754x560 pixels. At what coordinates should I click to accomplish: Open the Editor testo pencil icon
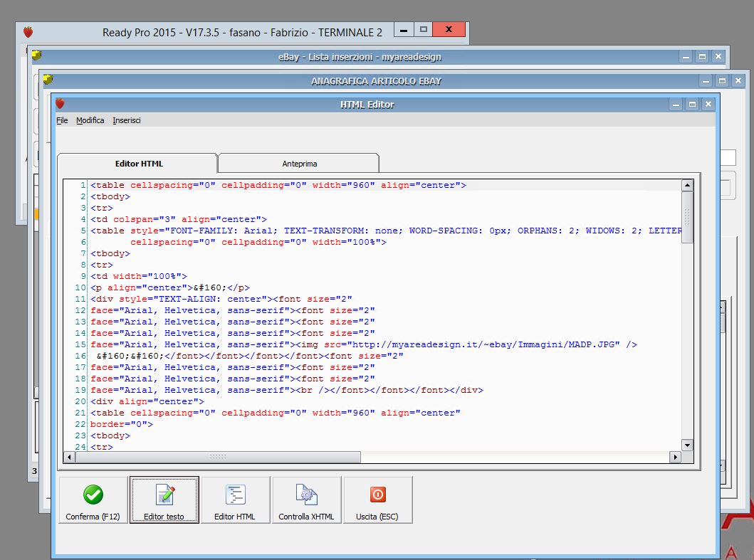(164, 495)
